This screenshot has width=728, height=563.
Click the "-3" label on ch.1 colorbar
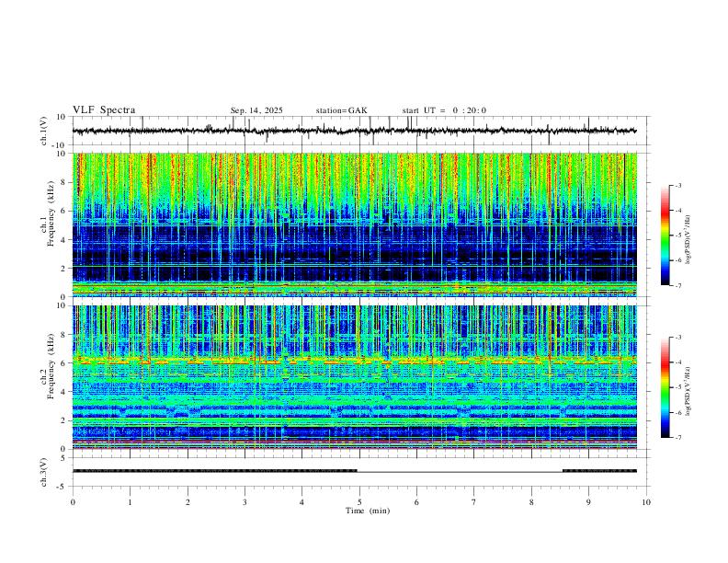[677, 185]
